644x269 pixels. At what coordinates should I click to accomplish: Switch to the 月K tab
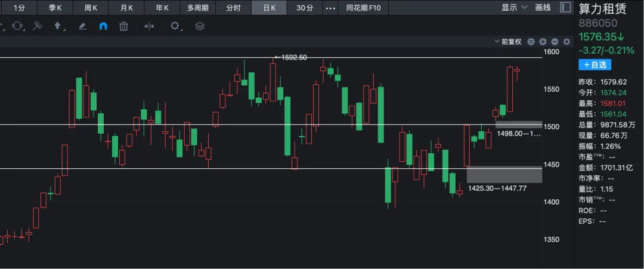126,8
